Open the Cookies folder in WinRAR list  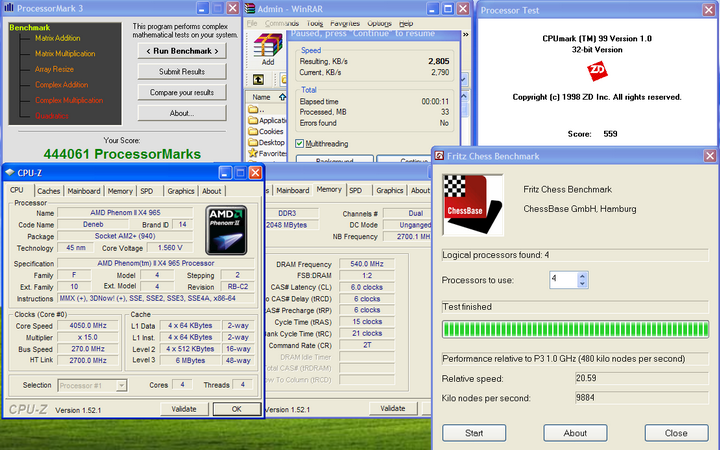coord(266,131)
